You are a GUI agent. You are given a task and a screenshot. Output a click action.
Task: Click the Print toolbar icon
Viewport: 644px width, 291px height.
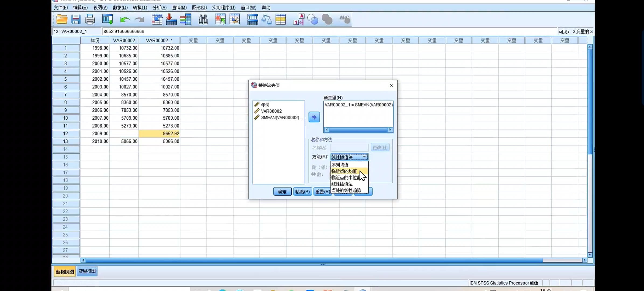pyautogui.click(x=90, y=19)
